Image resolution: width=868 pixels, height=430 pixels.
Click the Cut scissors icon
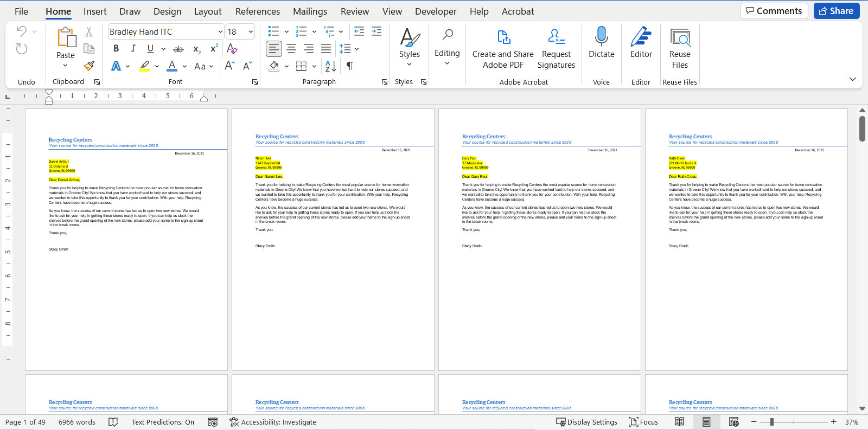pyautogui.click(x=89, y=32)
